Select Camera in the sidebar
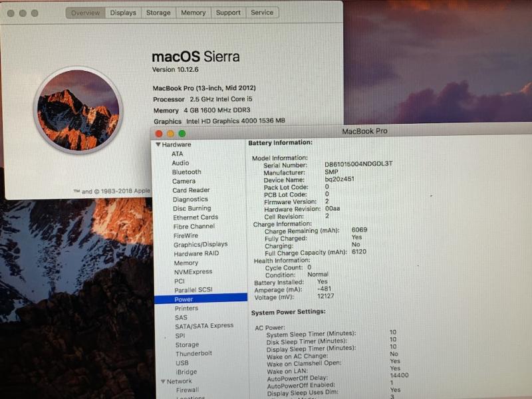This screenshot has width=532, height=399. pos(184,181)
